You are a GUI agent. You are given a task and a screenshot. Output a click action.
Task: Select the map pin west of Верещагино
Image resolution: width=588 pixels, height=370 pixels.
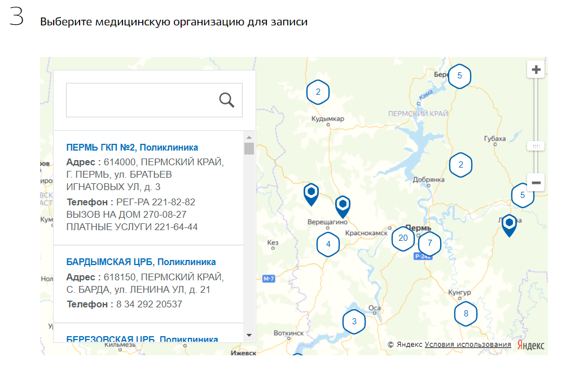[311, 193]
